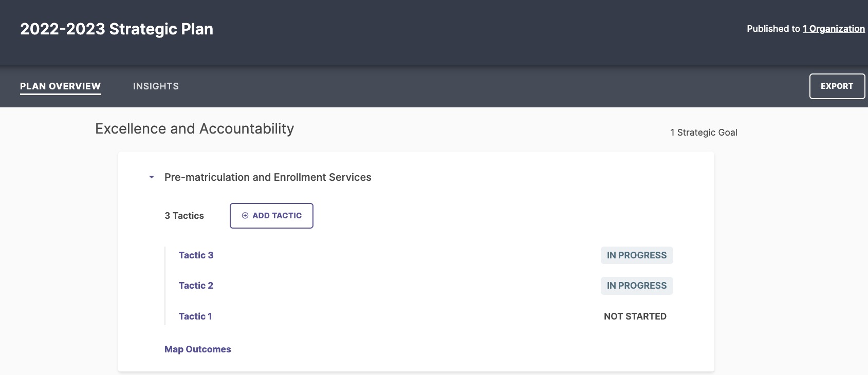868x375 pixels.
Task: Click the Pre-matriculation and Enrollment Services title
Action: pos(268,177)
